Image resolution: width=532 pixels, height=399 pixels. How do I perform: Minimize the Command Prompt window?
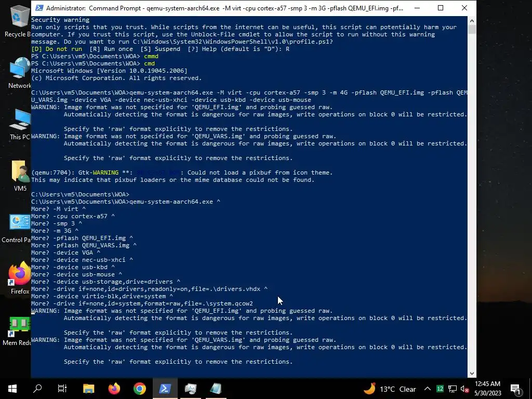click(x=417, y=8)
